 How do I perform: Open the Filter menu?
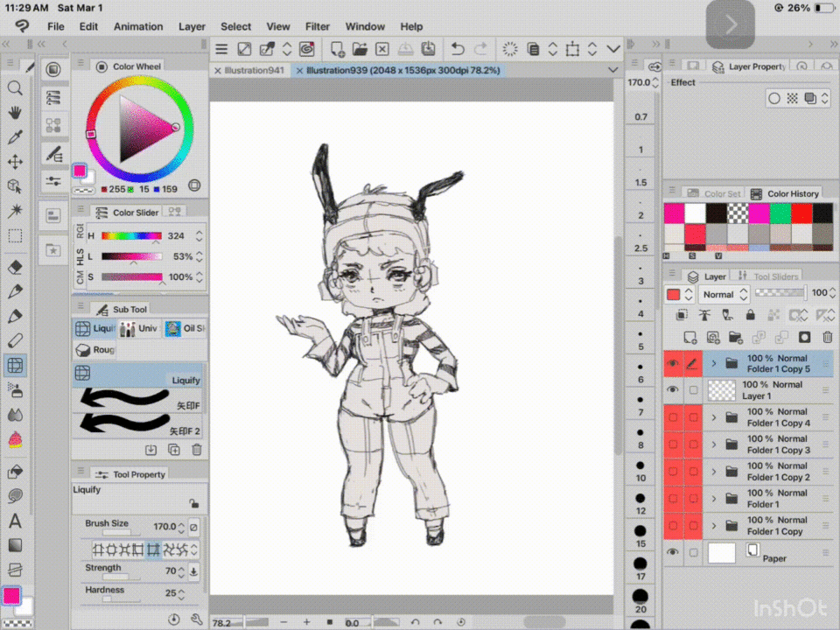318,26
